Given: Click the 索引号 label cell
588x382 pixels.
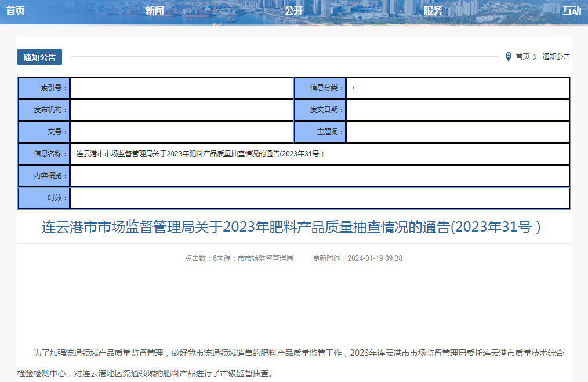Looking at the screenshot, I should click(x=44, y=88).
